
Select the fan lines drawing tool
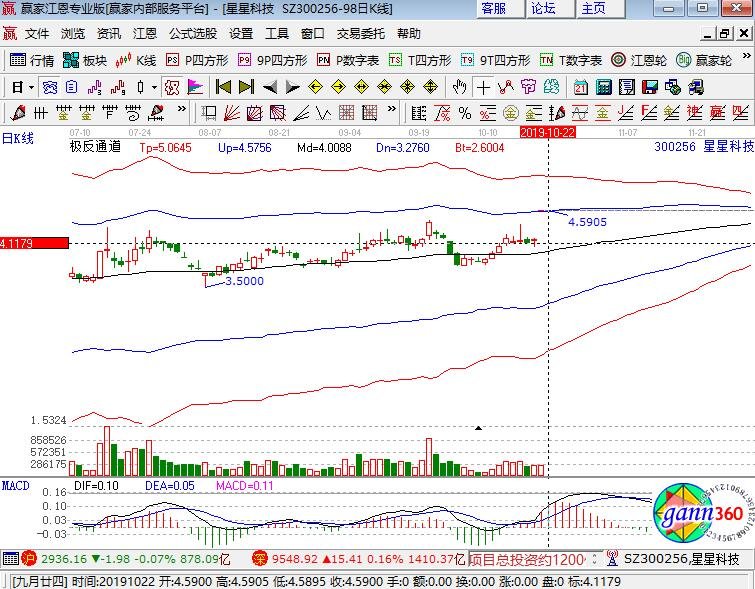click(x=232, y=114)
